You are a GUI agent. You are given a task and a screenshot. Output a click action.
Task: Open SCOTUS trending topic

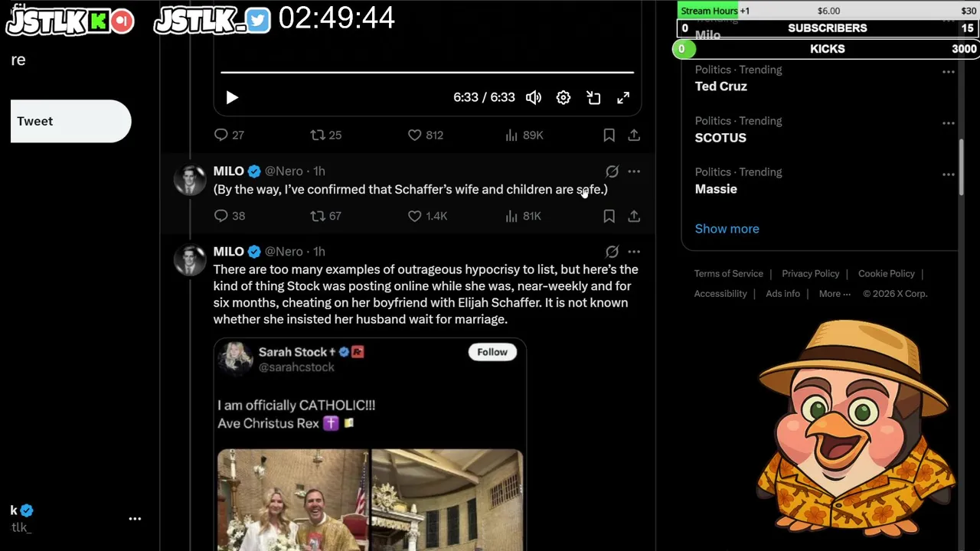pos(720,138)
